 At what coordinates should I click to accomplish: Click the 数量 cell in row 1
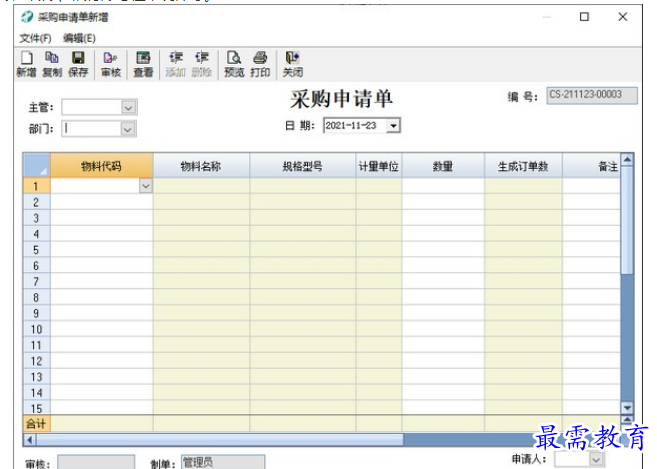click(443, 186)
